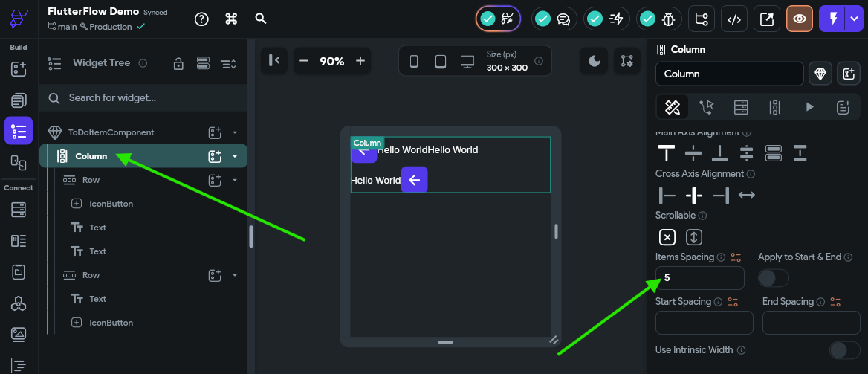Set main axis alignment to start
Image resolution: width=868 pixels, height=374 pixels.
(667, 152)
